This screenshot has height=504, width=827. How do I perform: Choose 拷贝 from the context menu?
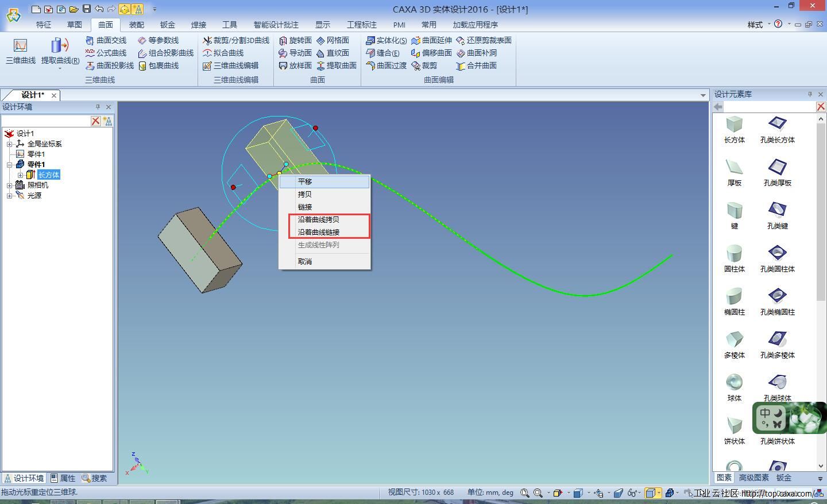(x=324, y=195)
